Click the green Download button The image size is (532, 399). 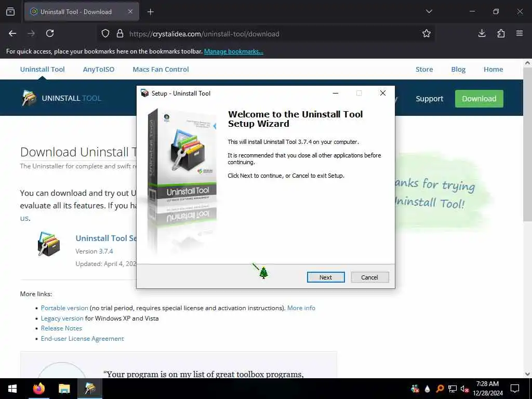pos(479,99)
